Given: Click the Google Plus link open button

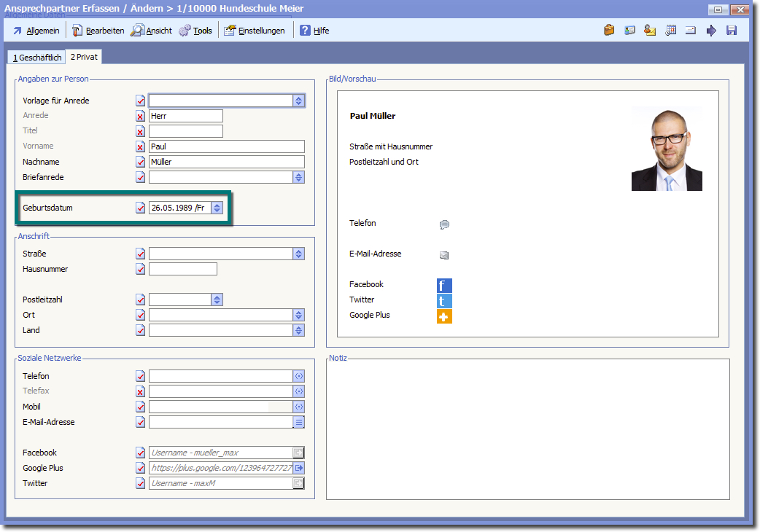Looking at the screenshot, I should coord(298,468).
